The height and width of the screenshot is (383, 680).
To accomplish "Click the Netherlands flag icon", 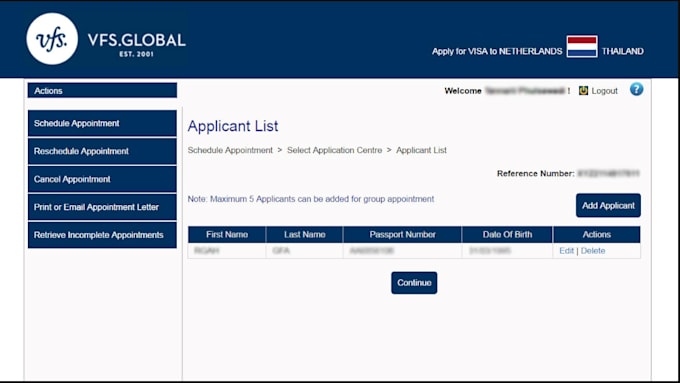I will (582, 46).
